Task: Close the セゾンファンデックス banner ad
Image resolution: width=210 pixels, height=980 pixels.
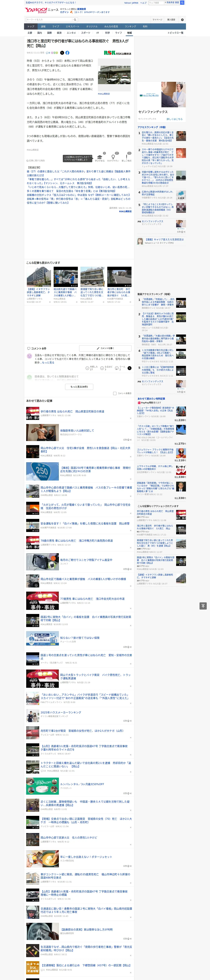Action: click(x=184, y=83)
